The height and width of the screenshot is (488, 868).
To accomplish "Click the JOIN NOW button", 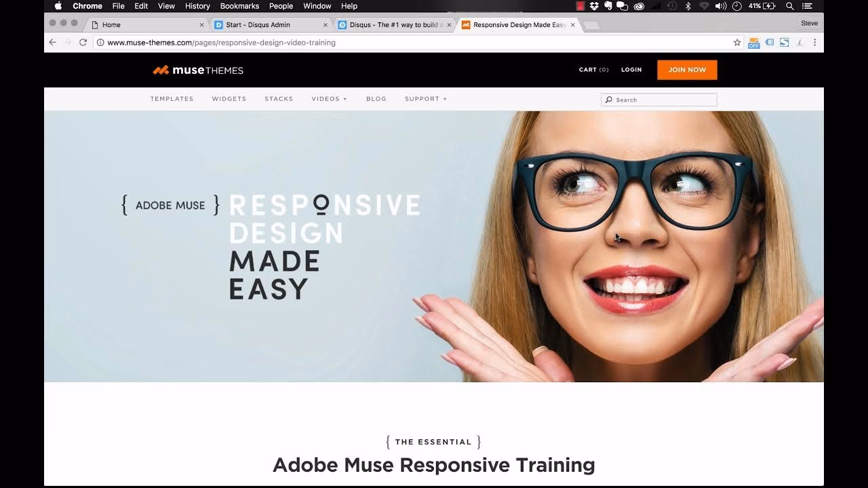I will [687, 70].
